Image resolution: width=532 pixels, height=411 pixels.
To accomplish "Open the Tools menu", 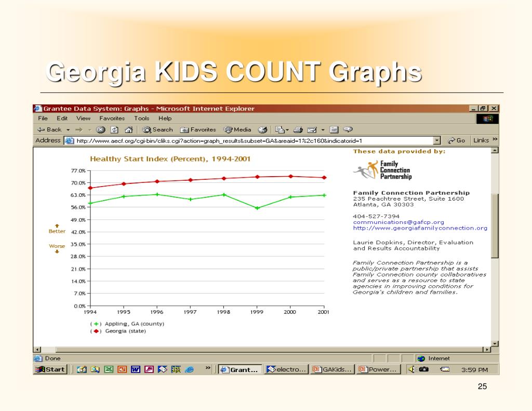I will point(141,118).
